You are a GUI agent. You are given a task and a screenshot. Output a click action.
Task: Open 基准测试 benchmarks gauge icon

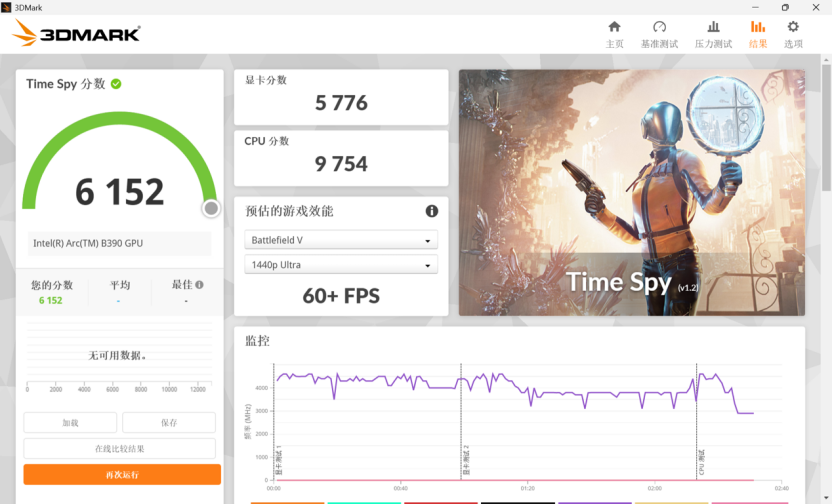(x=659, y=27)
